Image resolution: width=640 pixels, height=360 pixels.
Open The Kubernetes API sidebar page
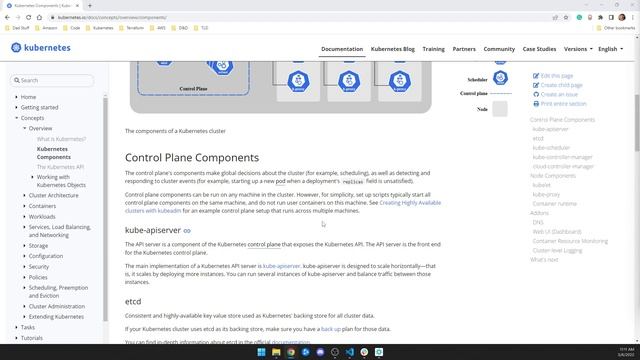pos(60,167)
